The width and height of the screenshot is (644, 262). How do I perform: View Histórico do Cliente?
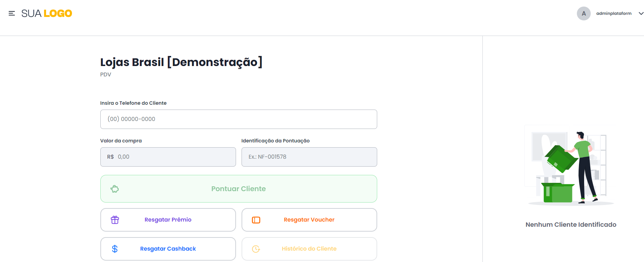click(x=309, y=249)
